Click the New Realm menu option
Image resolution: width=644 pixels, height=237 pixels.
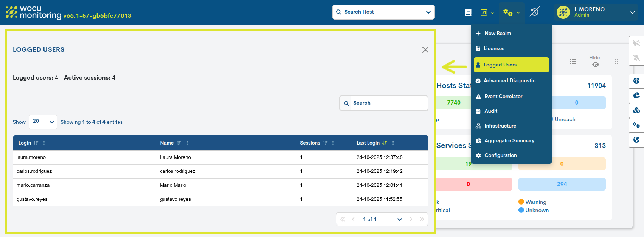497,34
